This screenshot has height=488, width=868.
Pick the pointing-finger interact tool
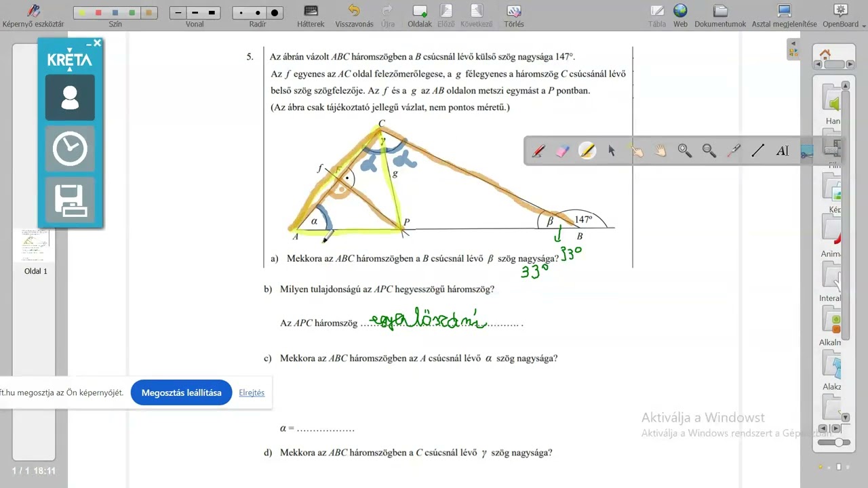point(636,150)
